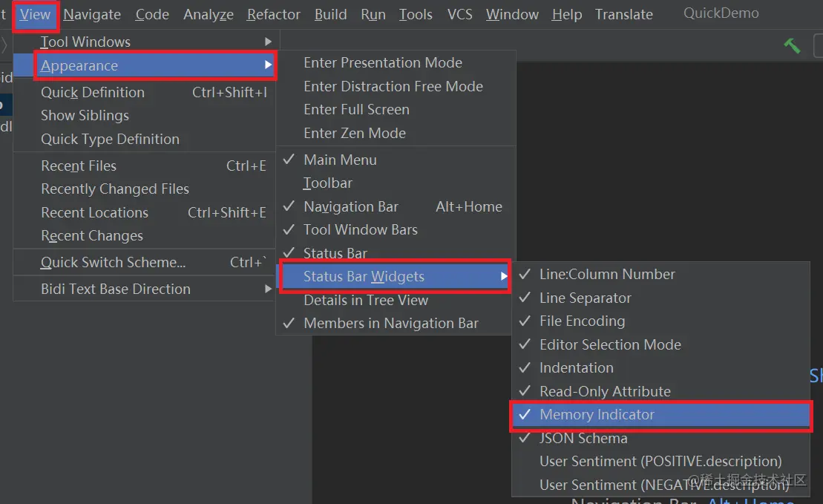Viewport: 823px width, 504px height.
Task: Choose Enter Zen Mode
Action: [x=355, y=133]
